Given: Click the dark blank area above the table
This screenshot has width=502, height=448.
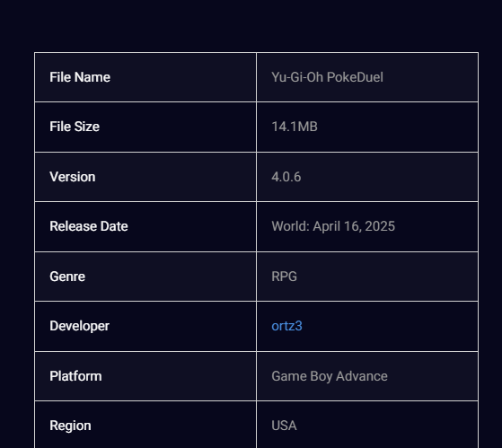Looking at the screenshot, I should click(251, 26).
